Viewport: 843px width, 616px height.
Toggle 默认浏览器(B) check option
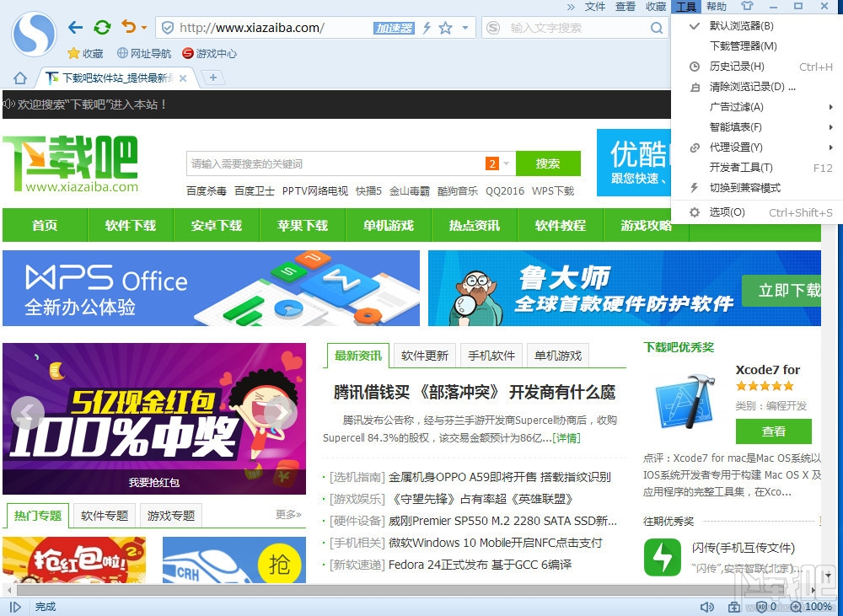pyautogui.click(x=757, y=26)
